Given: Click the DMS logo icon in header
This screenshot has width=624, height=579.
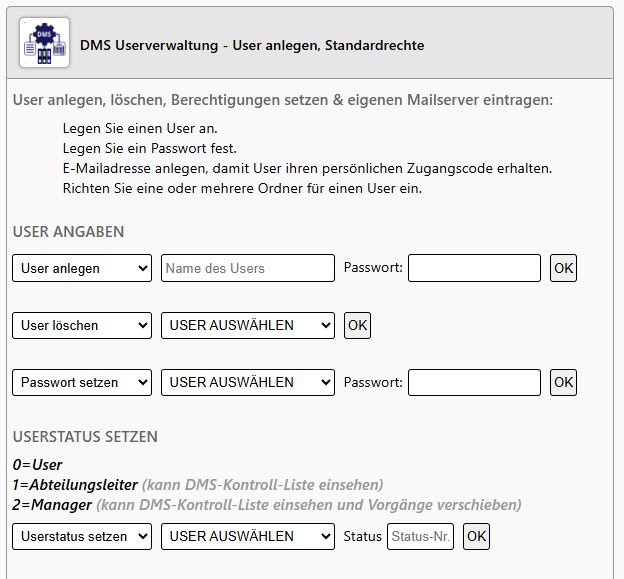Looking at the screenshot, I should pos(45,44).
